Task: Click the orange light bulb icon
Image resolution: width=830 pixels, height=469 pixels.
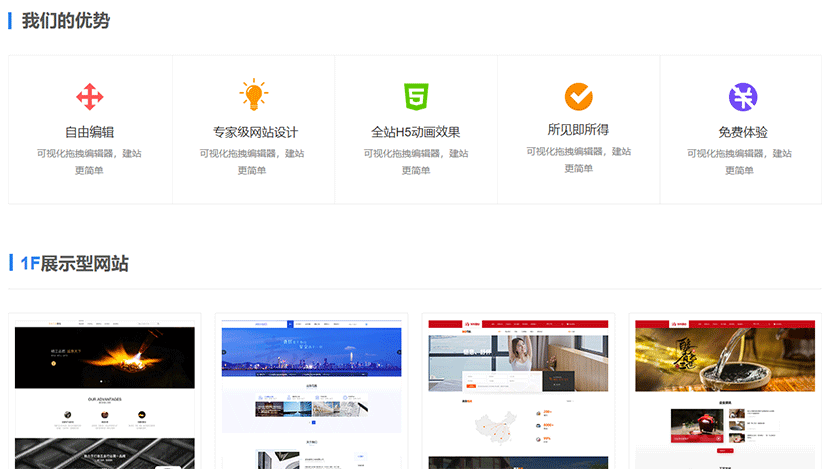Action: [254, 95]
